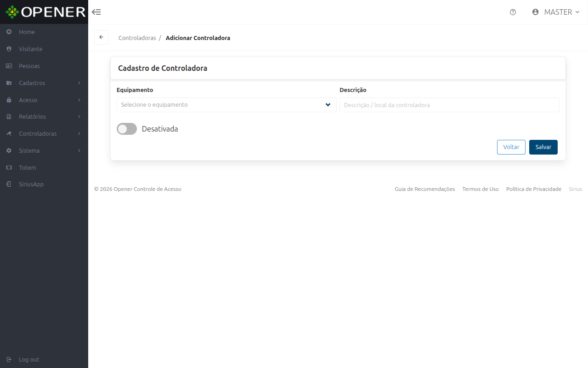Screen dimensions: 588x368
Task: Open the Controladoras breadcrumb link
Action: [x=137, y=38]
